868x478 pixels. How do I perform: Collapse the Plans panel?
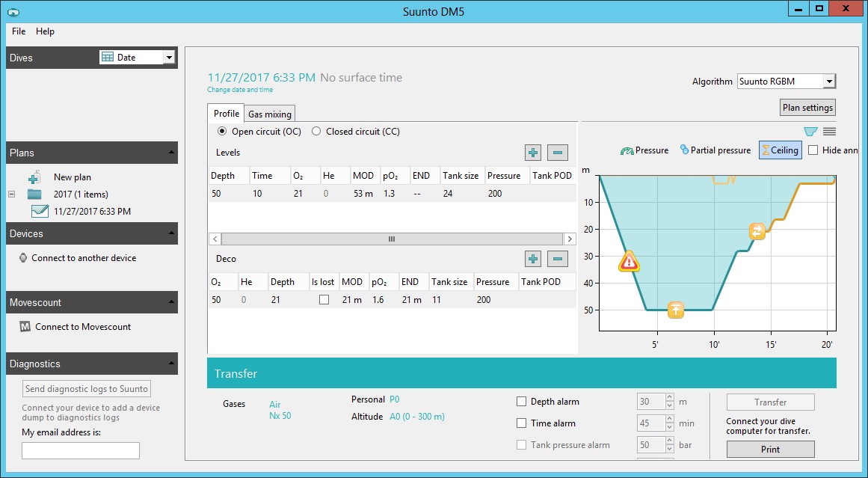171,153
